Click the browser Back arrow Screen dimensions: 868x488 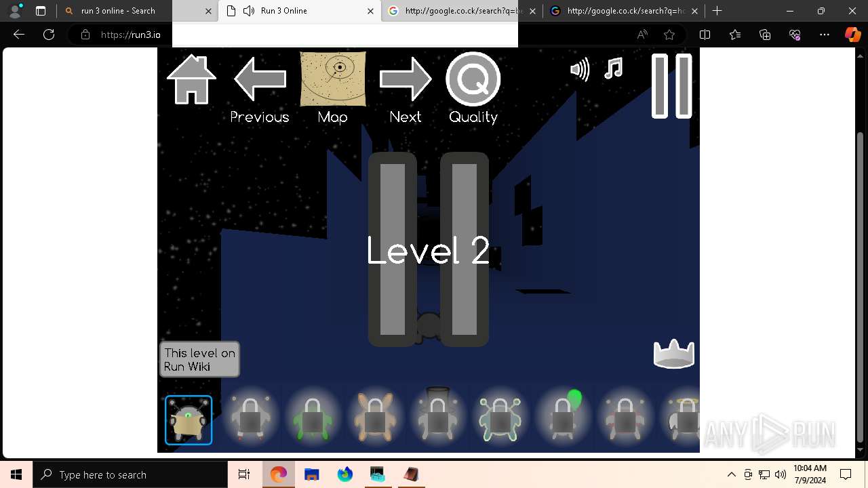[19, 35]
